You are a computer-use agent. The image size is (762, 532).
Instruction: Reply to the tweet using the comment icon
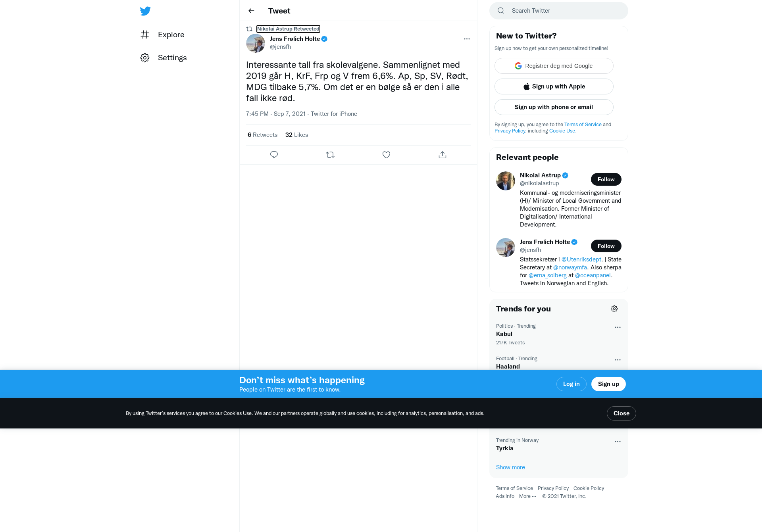click(274, 155)
